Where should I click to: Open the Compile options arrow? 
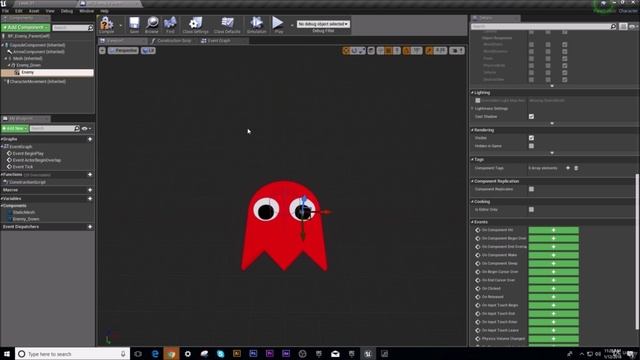[x=120, y=25]
